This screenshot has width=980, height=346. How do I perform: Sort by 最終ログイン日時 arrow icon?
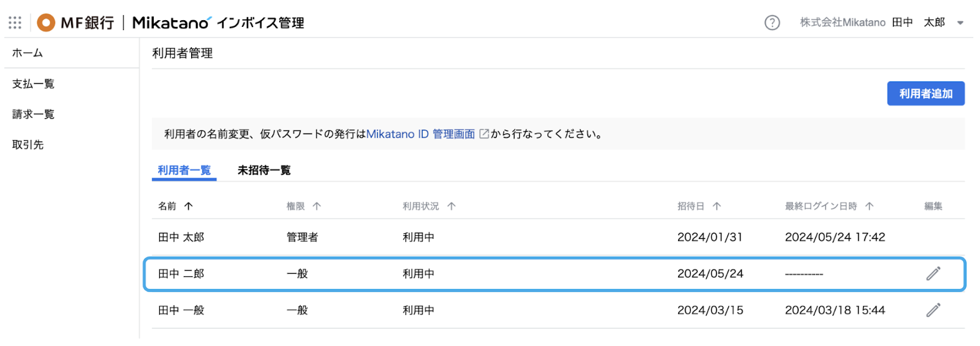coord(869,206)
